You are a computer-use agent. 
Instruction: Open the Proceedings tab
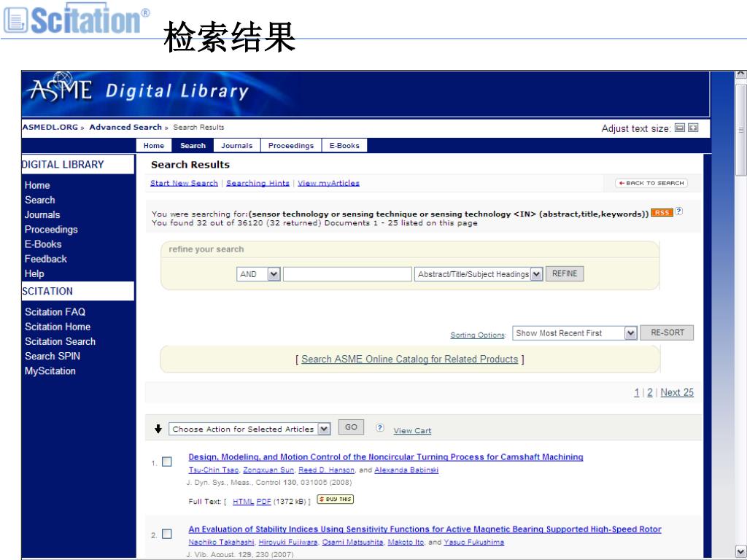point(291,146)
